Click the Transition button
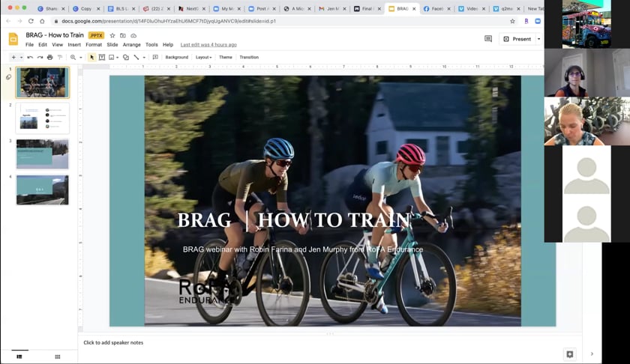This screenshot has width=630, height=364. pyautogui.click(x=249, y=58)
